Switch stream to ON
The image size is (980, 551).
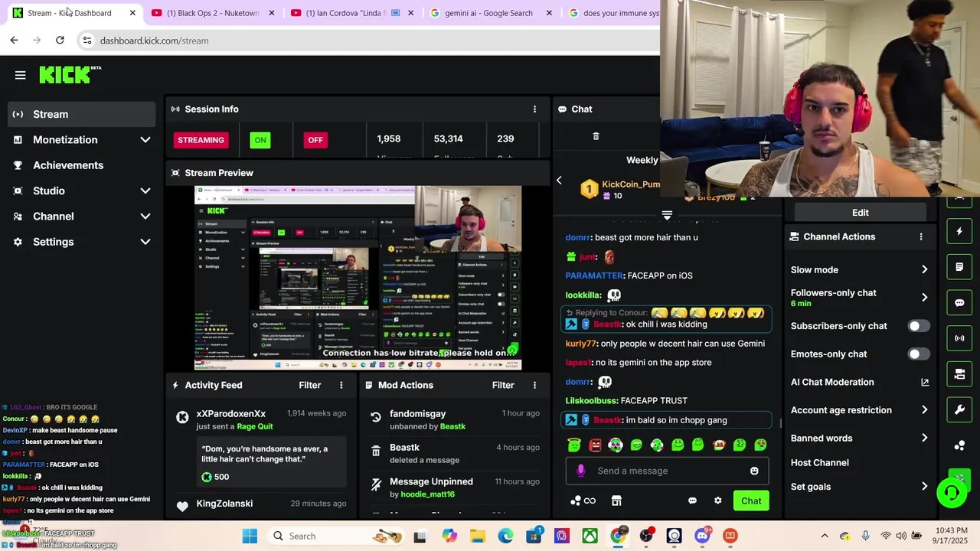[260, 140]
